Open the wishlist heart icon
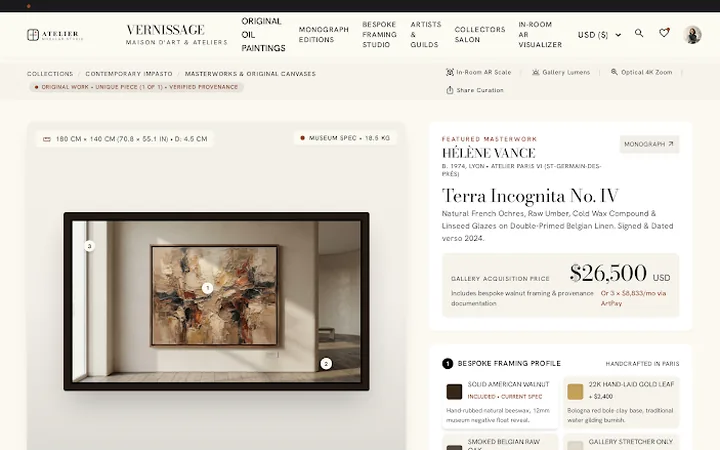 pos(664,33)
